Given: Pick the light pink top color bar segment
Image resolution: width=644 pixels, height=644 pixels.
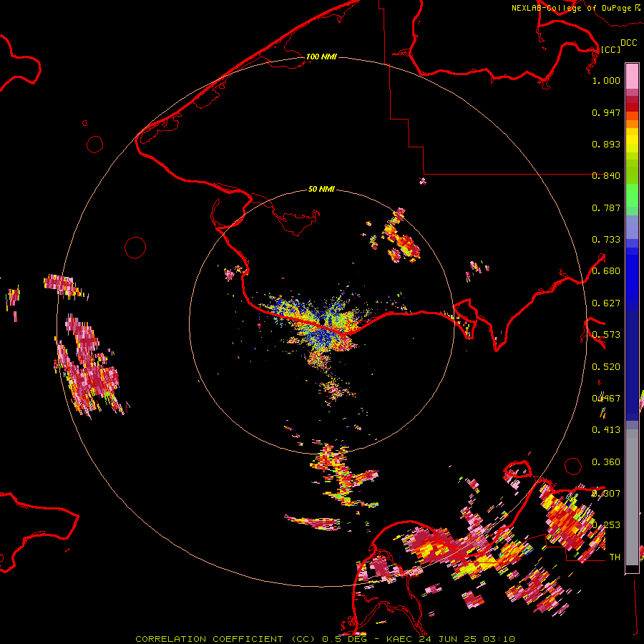Looking at the screenshot, I should (632, 76).
